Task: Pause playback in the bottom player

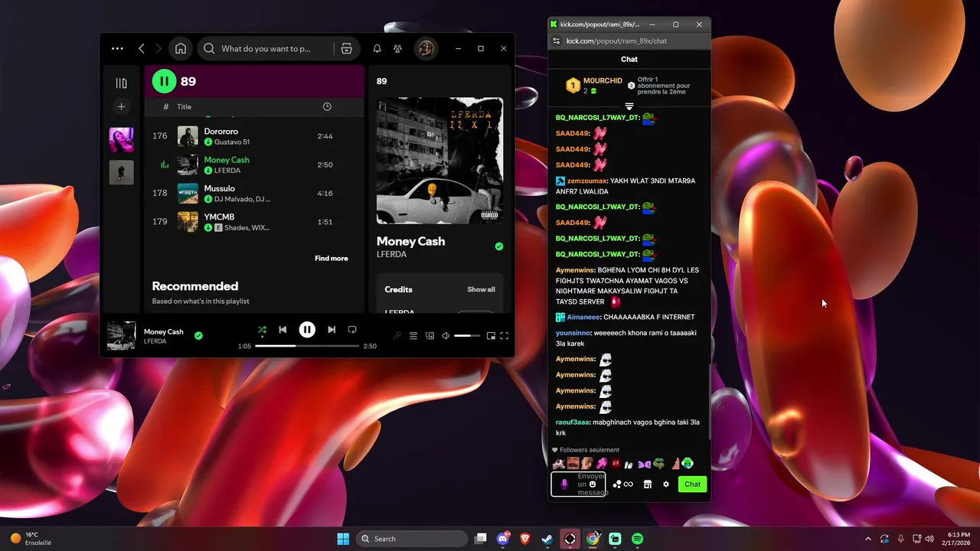Action: coord(307,330)
